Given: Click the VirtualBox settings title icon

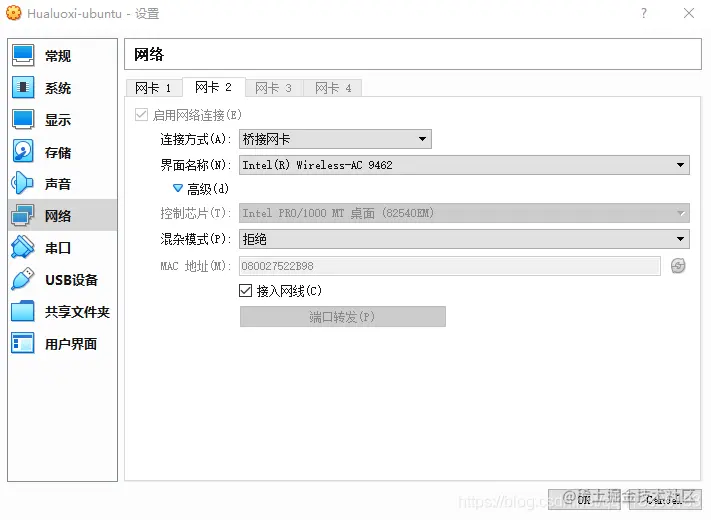Looking at the screenshot, I should [x=14, y=13].
